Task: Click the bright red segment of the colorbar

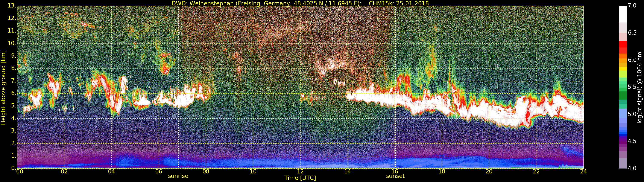Action: tap(623, 44)
